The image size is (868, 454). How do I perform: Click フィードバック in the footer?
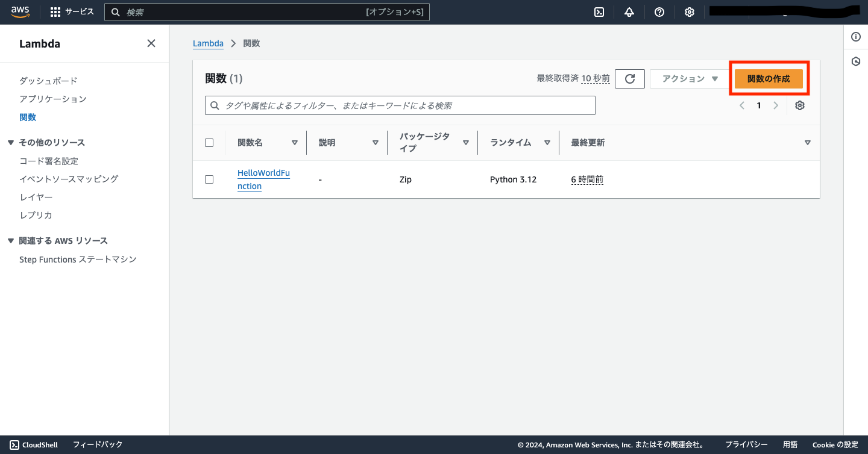(98, 444)
